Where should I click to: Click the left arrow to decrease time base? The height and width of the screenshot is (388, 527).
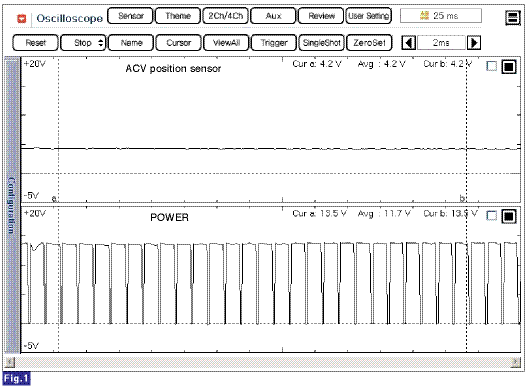click(409, 43)
